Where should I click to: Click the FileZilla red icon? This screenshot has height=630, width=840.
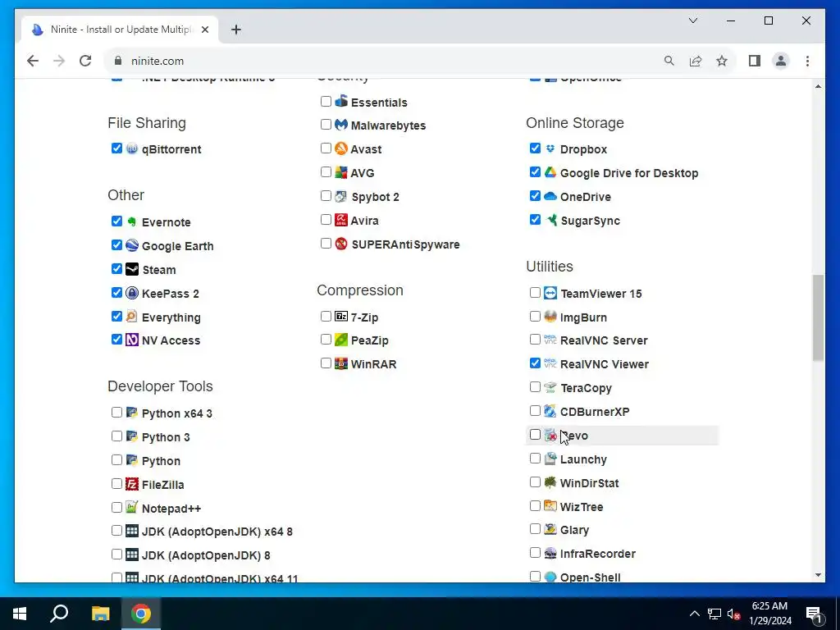pyautogui.click(x=132, y=484)
